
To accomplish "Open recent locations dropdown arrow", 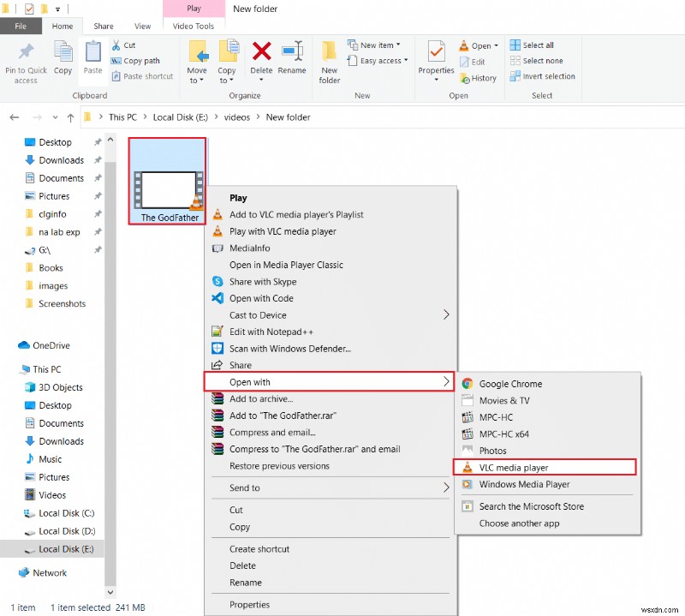I will coord(55,117).
